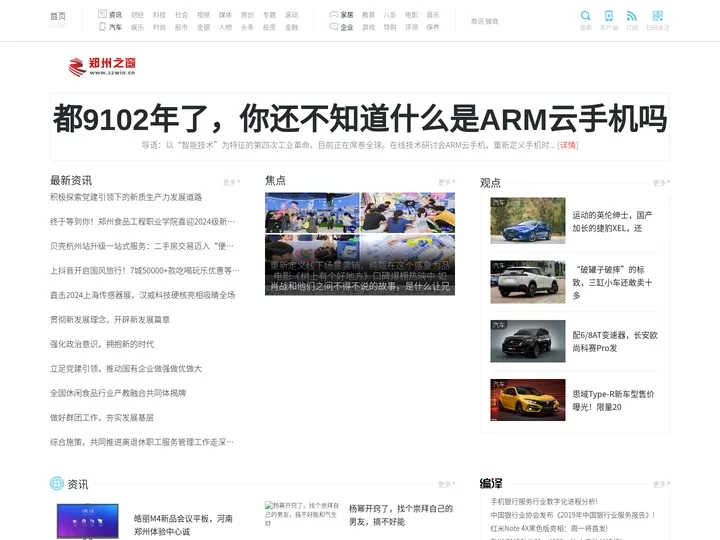Open 配6/8AT变速器 长安欧尚科赛Pro article
Viewport: 720px width, 540px height.
pos(615,342)
